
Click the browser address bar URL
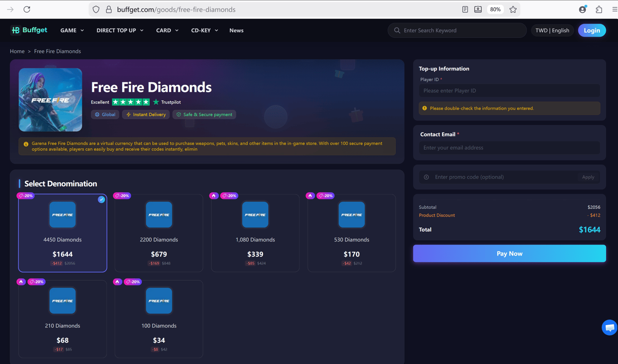coord(176,9)
